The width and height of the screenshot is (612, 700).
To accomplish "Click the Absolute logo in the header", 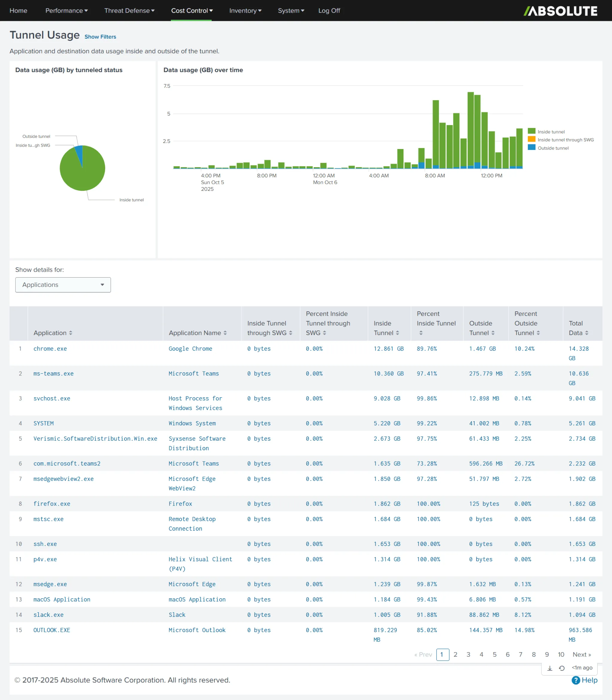I will point(560,11).
